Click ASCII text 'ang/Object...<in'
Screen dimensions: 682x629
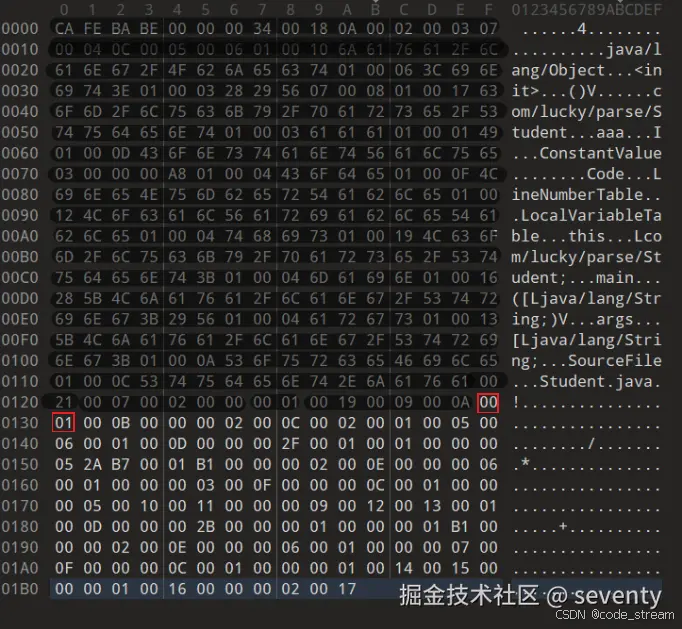click(586, 70)
